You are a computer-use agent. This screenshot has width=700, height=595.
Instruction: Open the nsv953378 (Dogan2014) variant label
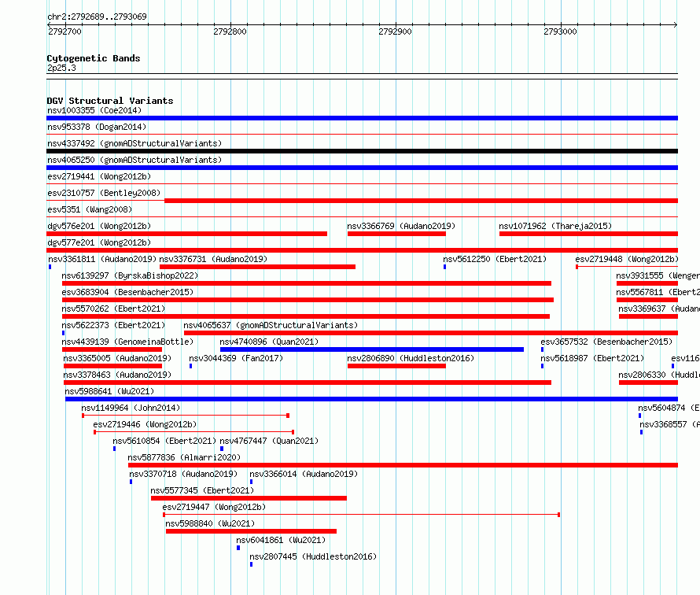pos(97,127)
